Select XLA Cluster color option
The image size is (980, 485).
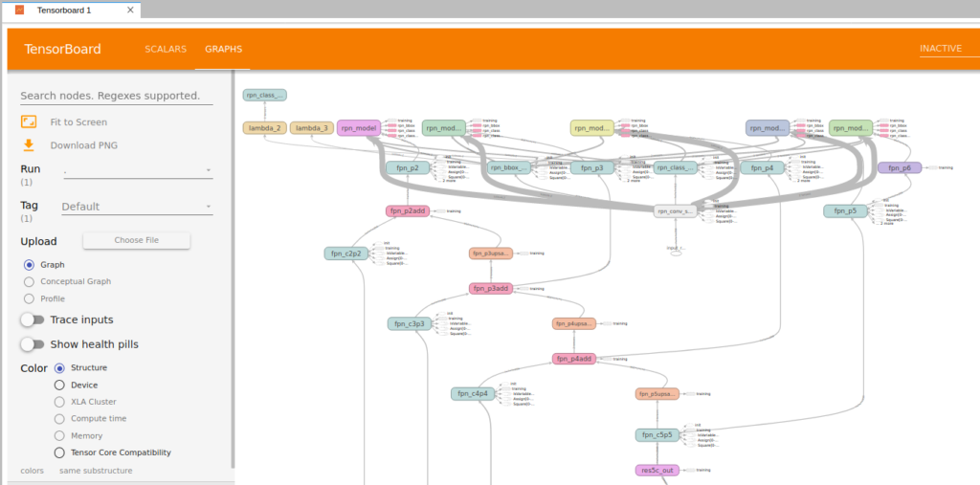click(x=60, y=402)
